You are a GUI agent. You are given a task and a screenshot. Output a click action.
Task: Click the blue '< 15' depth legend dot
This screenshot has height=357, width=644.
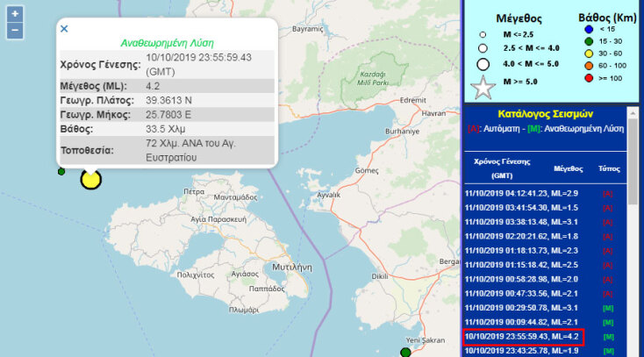(x=589, y=29)
